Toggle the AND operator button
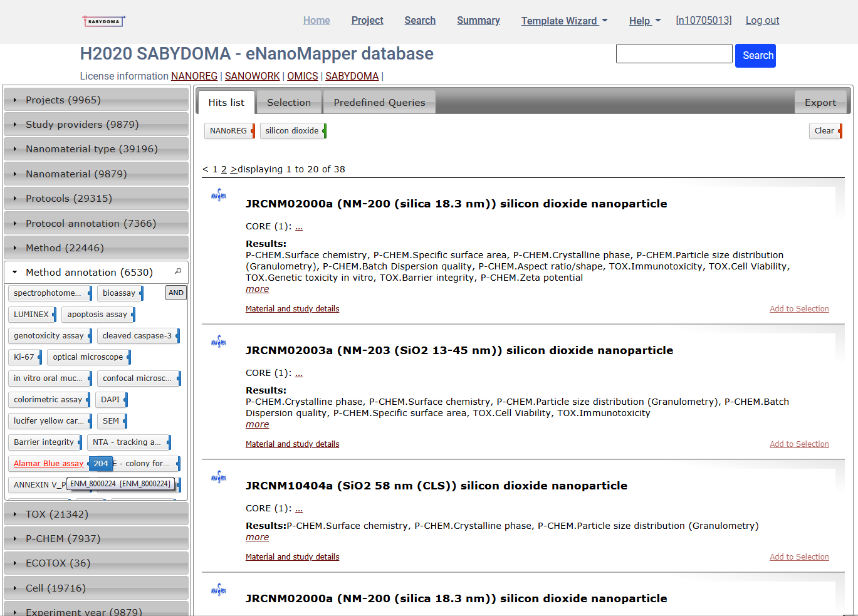The height and width of the screenshot is (616, 858). tap(176, 293)
